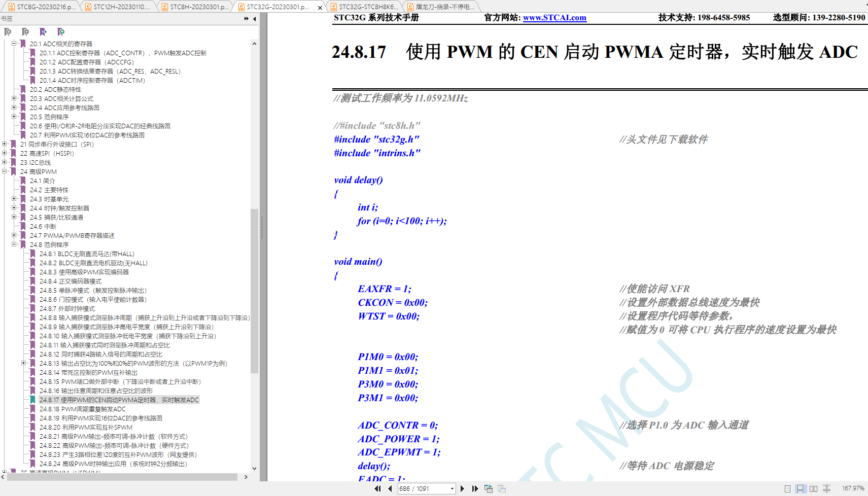Expand the 21 同步串行外设接口 node

pyautogui.click(x=5, y=144)
